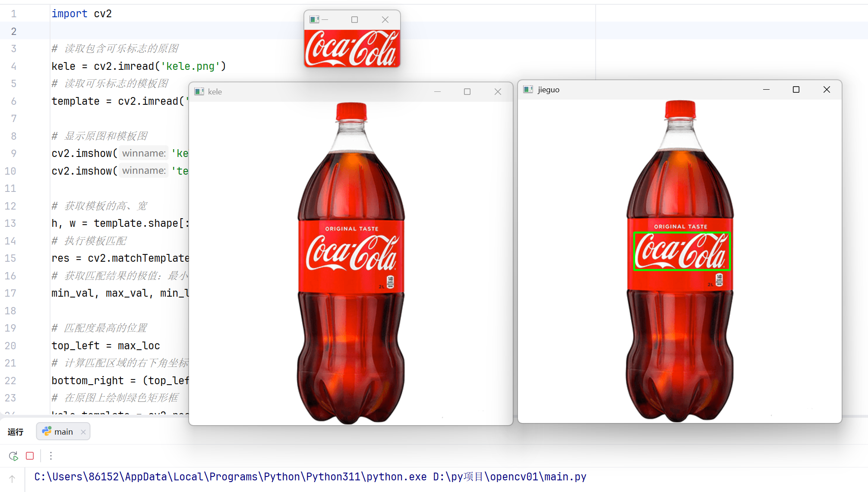
Task: Maximize the jieguo window
Action: [x=796, y=90]
